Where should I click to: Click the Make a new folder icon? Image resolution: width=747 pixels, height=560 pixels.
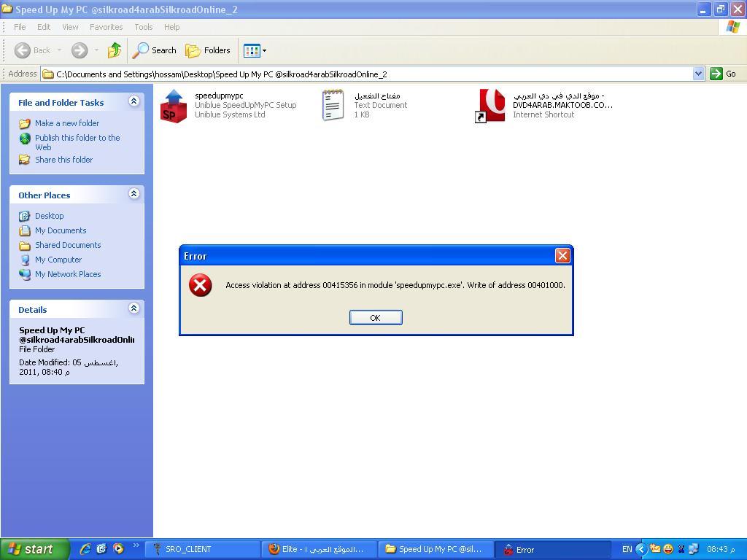[x=25, y=124]
